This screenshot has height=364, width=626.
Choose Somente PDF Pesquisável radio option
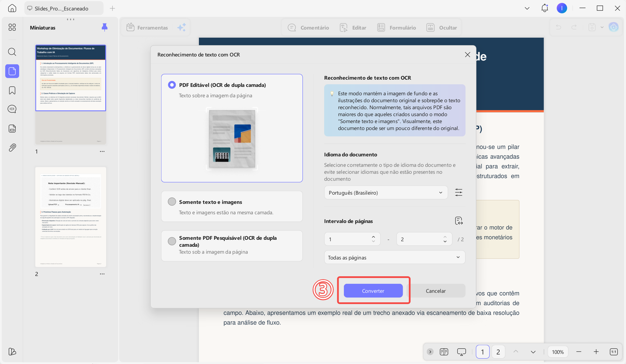(172, 241)
